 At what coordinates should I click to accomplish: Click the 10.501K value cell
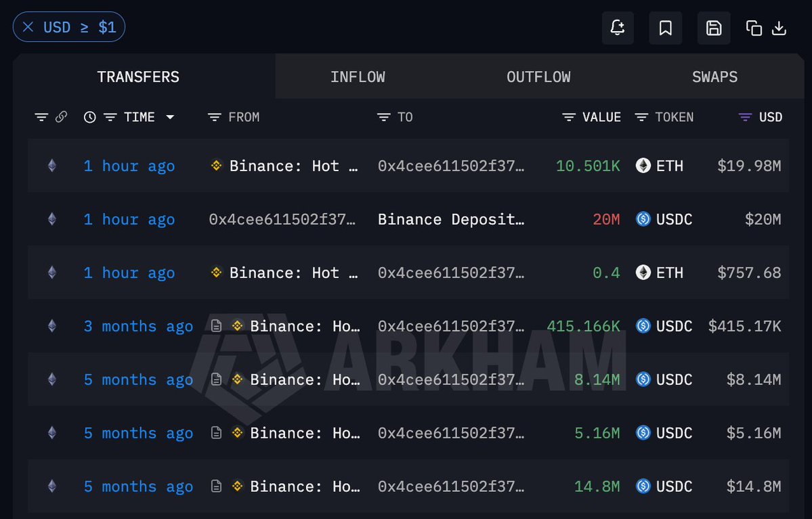click(x=588, y=166)
